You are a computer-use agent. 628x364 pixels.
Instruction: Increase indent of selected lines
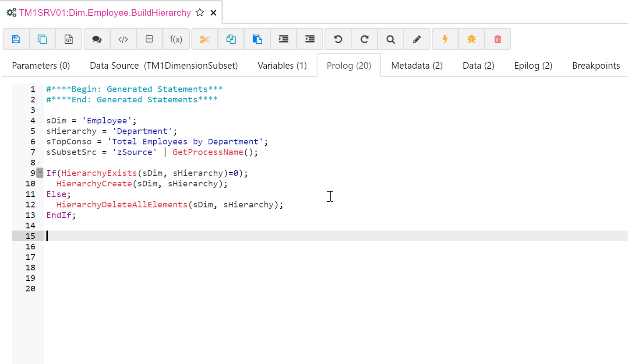284,39
